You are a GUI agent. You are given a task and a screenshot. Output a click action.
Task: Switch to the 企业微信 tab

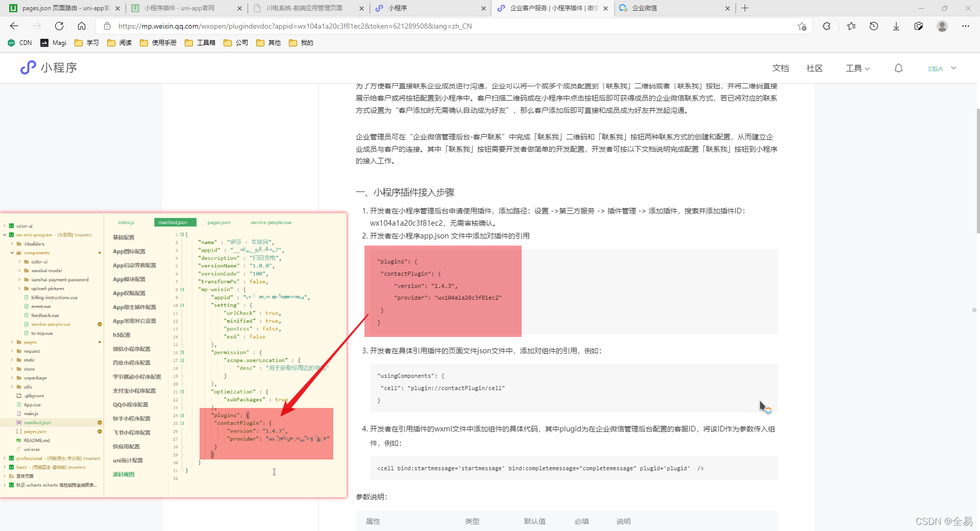point(674,8)
